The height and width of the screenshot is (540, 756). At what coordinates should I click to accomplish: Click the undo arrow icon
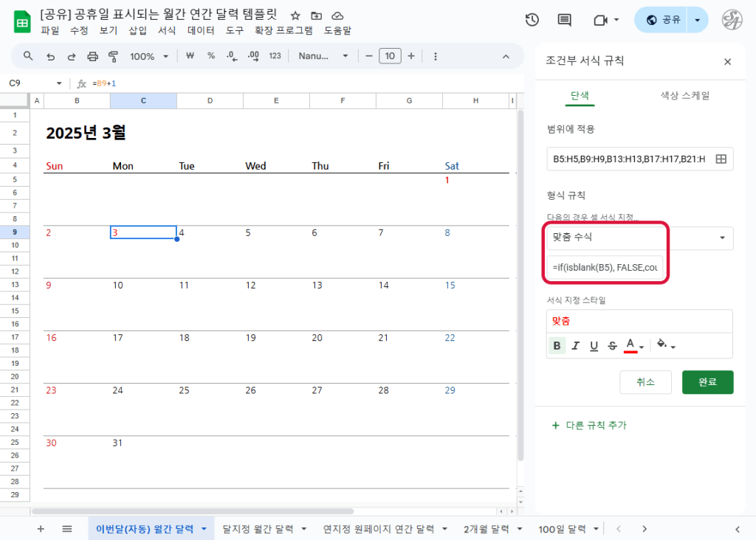pyautogui.click(x=50, y=56)
